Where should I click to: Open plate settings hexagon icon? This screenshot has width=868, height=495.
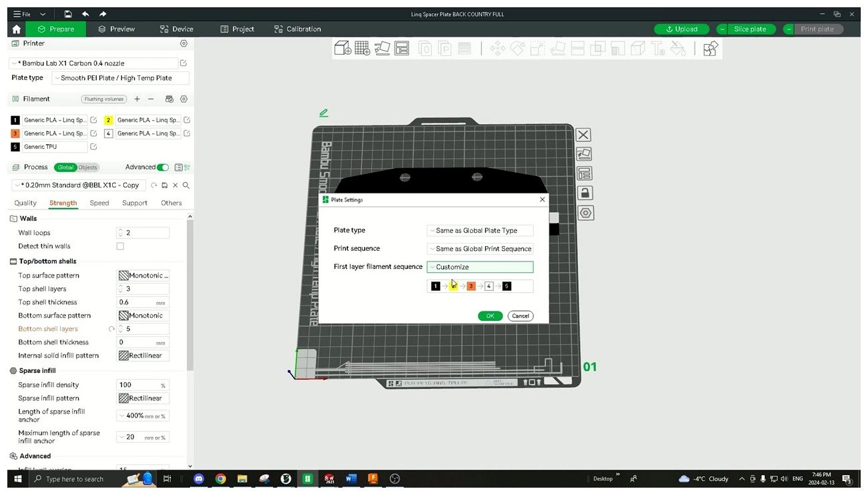[x=585, y=213]
